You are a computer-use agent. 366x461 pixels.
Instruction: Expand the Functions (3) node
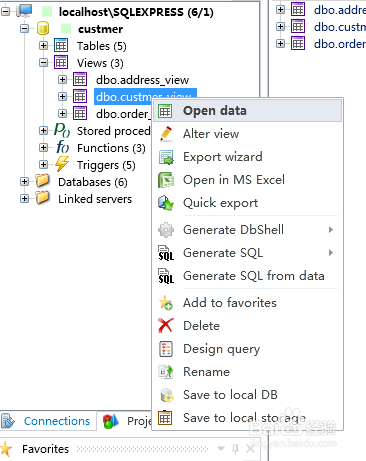[43, 147]
